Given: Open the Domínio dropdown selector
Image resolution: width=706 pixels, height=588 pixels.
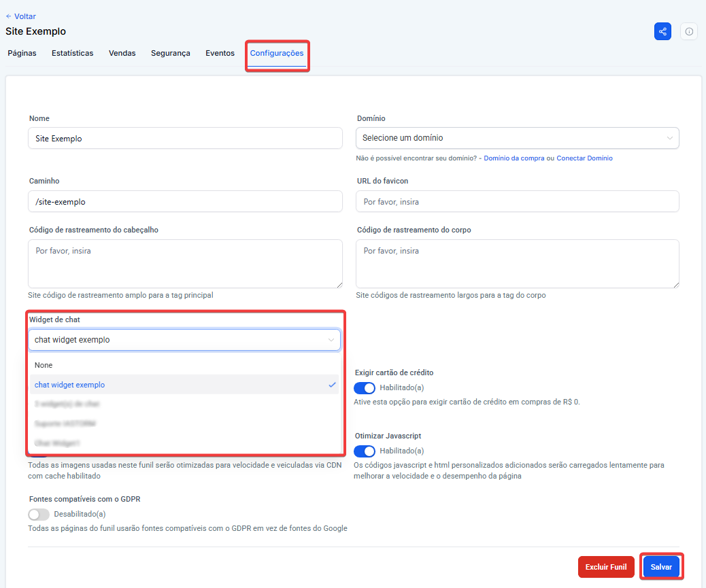Looking at the screenshot, I should pos(517,138).
